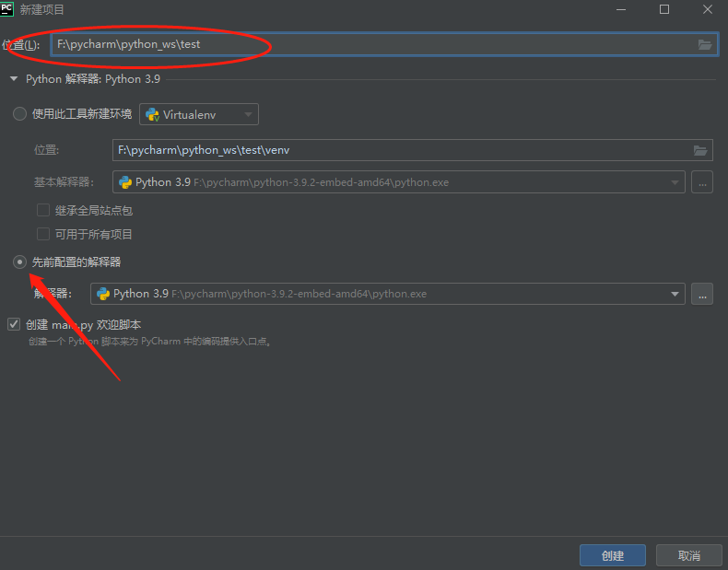Click the 新建项目 title text
This screenshot has height=570, width=728.
pyautogui.click(x=41, y=10)
